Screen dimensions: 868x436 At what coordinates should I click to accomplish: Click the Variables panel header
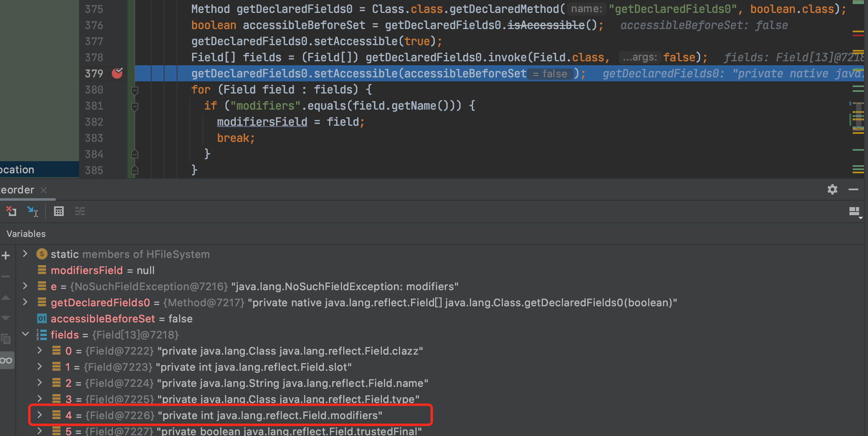point(26,234)
